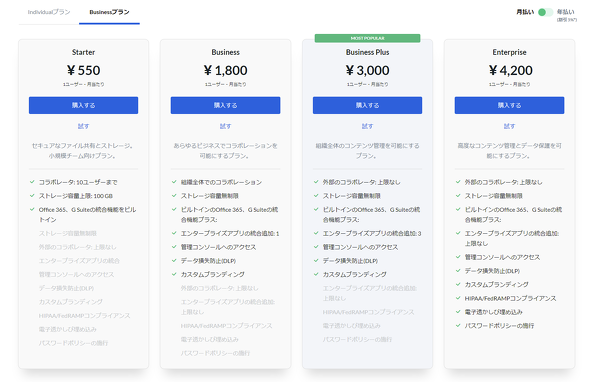Purchase the Enterprise plan
Image resolution: width=590 pixels, height=382 pixels.
coord(509,105)
